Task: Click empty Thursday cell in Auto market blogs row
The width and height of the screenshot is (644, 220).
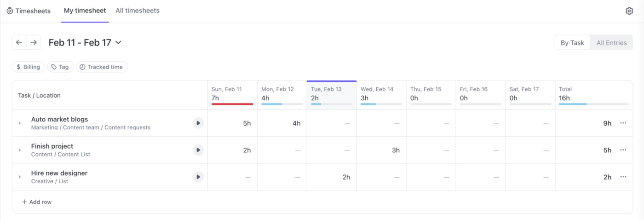Action: click(x=431, y=123)
